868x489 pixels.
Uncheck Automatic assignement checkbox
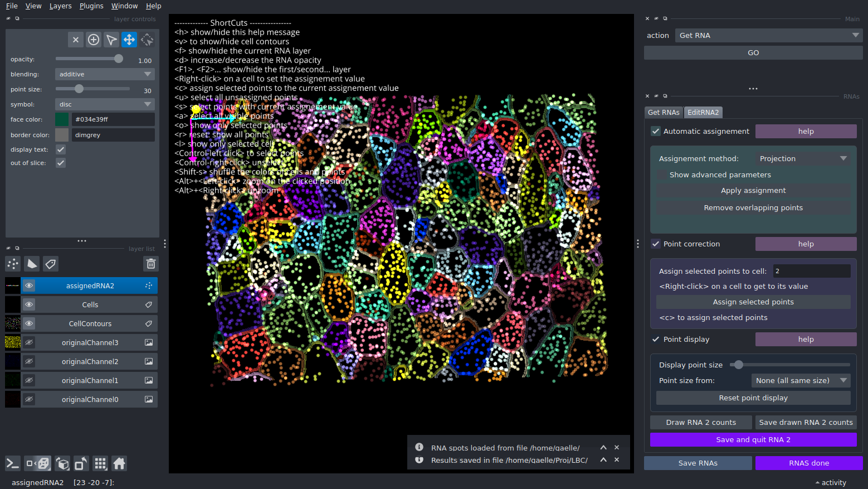[x=656, y=131]
